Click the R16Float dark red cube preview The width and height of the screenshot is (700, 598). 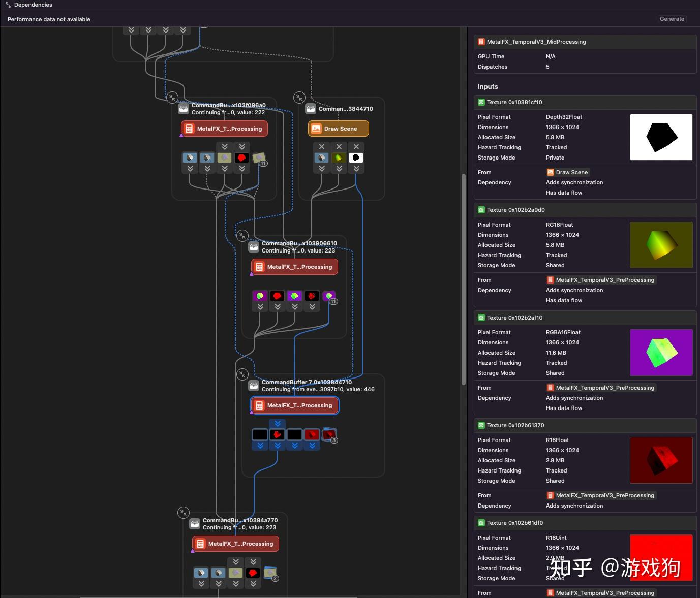[x=661, y=460]
